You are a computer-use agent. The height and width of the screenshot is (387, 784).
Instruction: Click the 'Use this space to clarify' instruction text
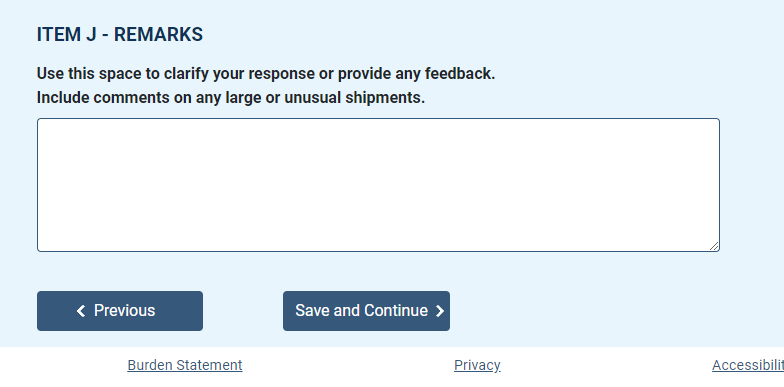pyautogui.click(x=266, y=74)
